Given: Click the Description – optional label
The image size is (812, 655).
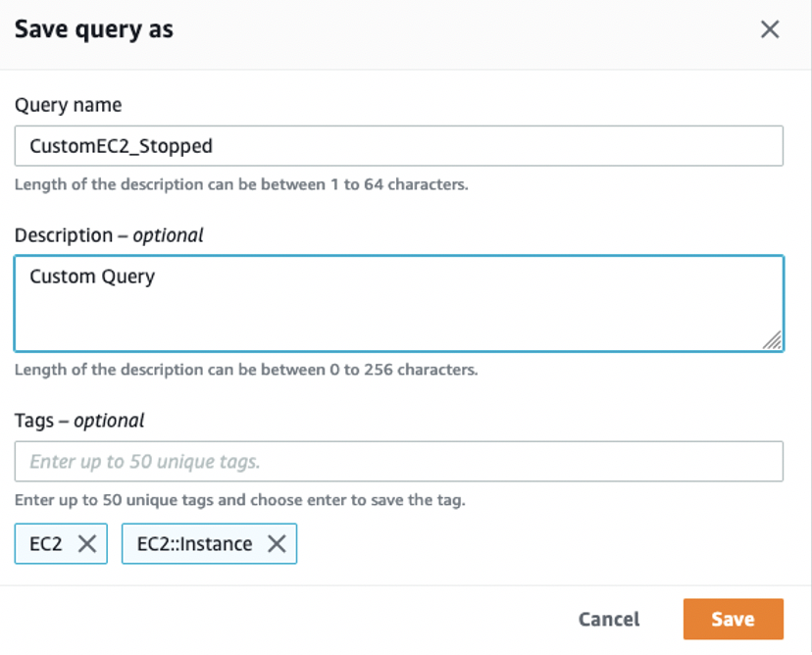Looking at the screenshot, I should [x=108, y=235].
